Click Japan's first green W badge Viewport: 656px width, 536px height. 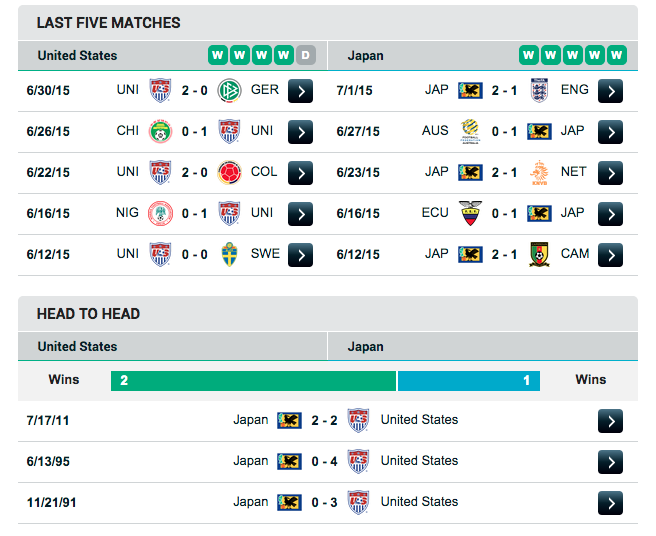[529, 55]
